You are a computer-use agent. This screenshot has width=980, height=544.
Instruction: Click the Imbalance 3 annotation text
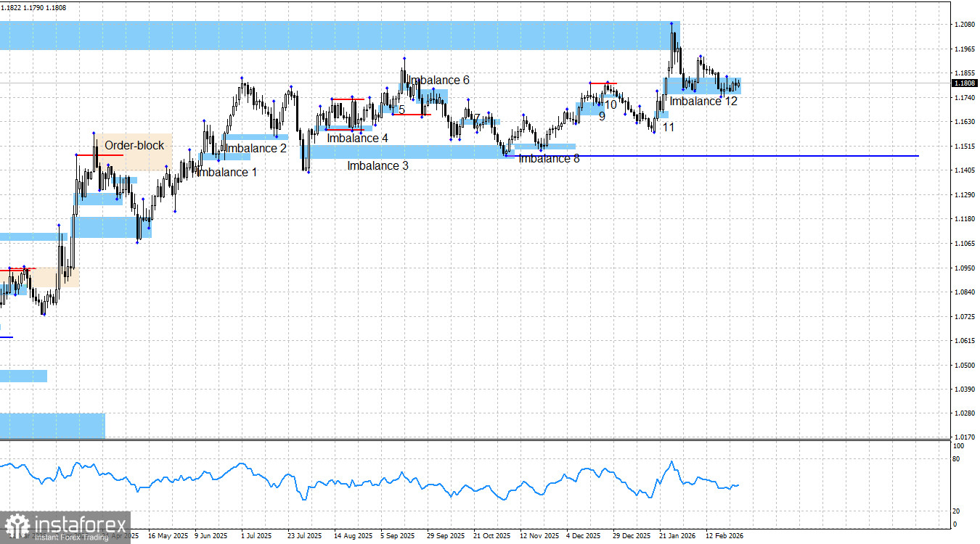tap(378, 165)
